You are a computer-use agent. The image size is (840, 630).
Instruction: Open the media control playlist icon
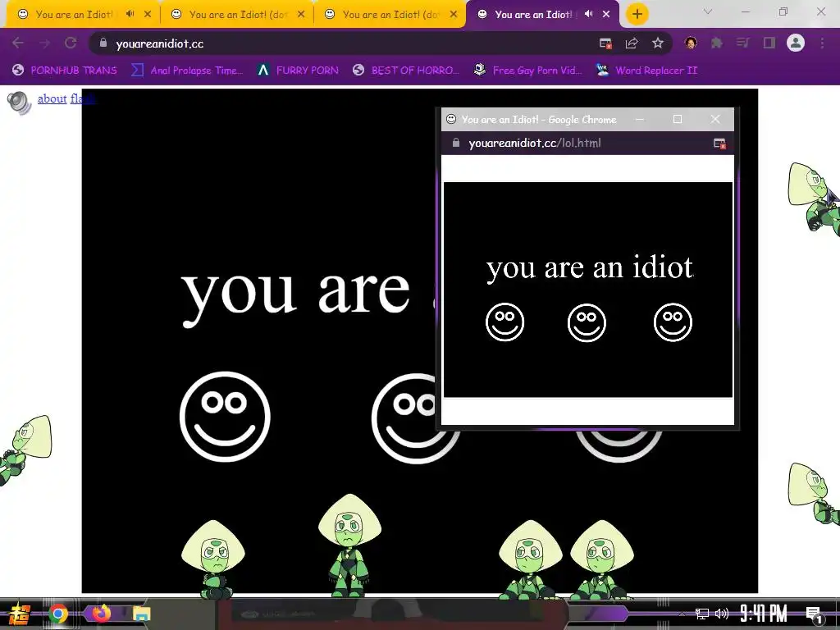743,43
